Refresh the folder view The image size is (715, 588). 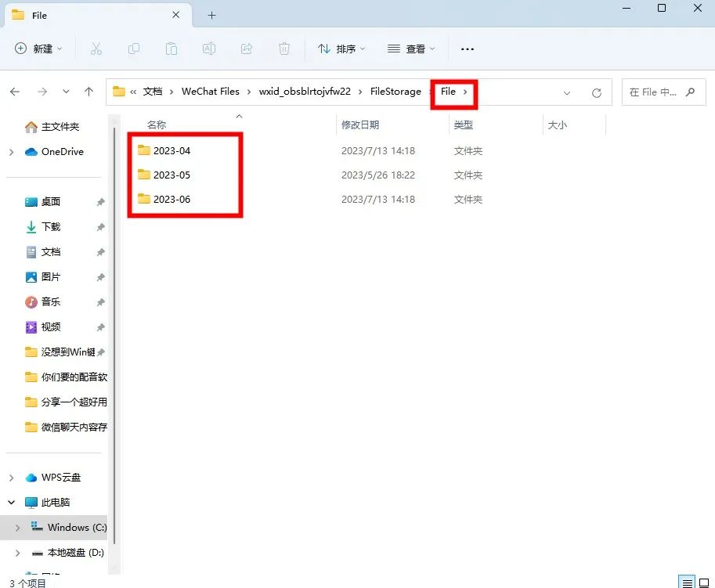tap(596, 92)
